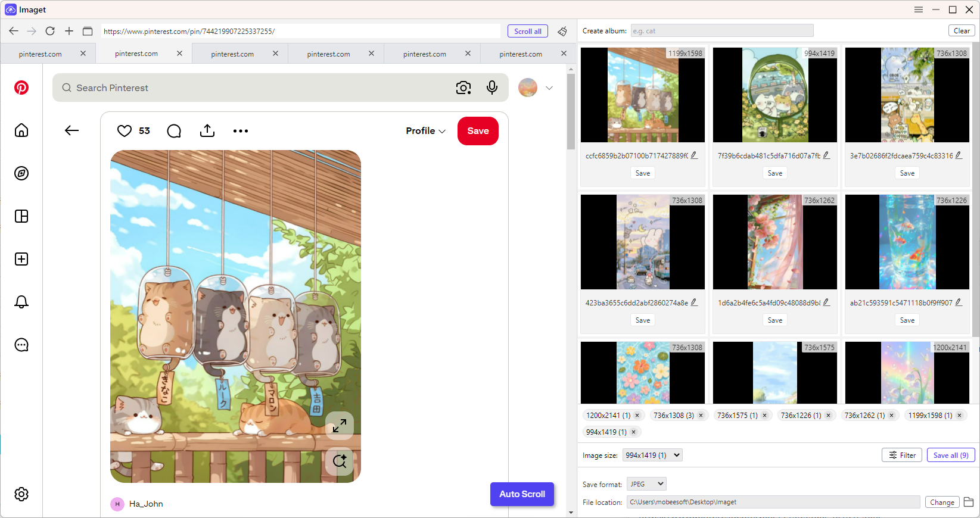Viewport: 980px width, 518px height.
Task: Reload the current page
Action: point(50,31)
